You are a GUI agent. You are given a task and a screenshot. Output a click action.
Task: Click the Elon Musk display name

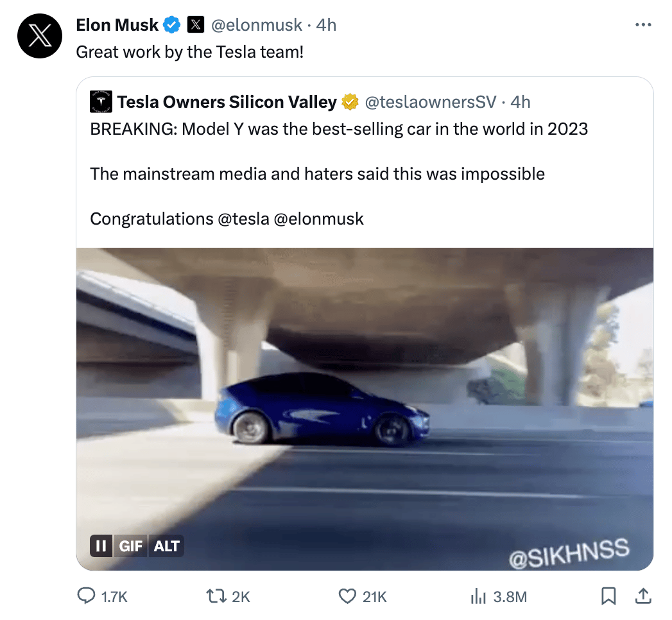click(117, 25)
